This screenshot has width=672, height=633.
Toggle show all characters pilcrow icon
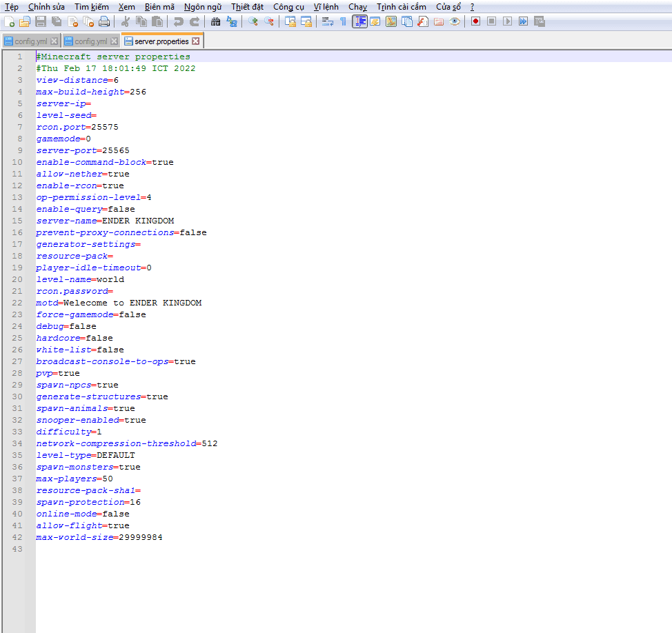(x=343, y=21)
